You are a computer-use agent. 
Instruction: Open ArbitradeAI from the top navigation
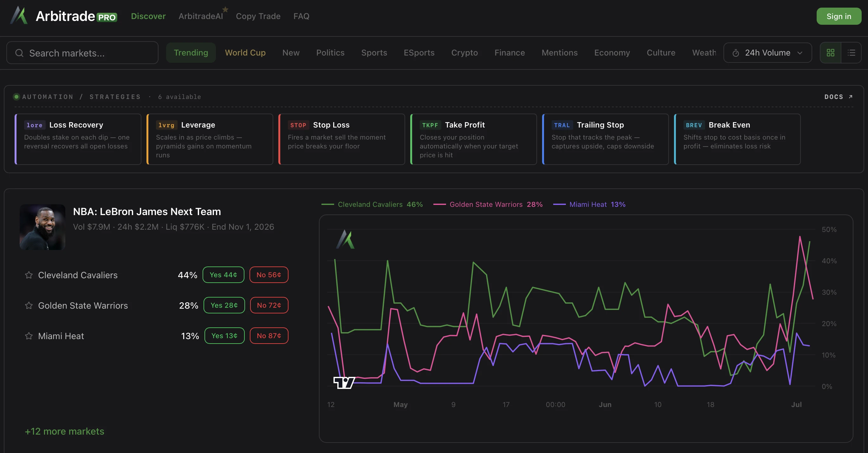(x=201, y=16)
